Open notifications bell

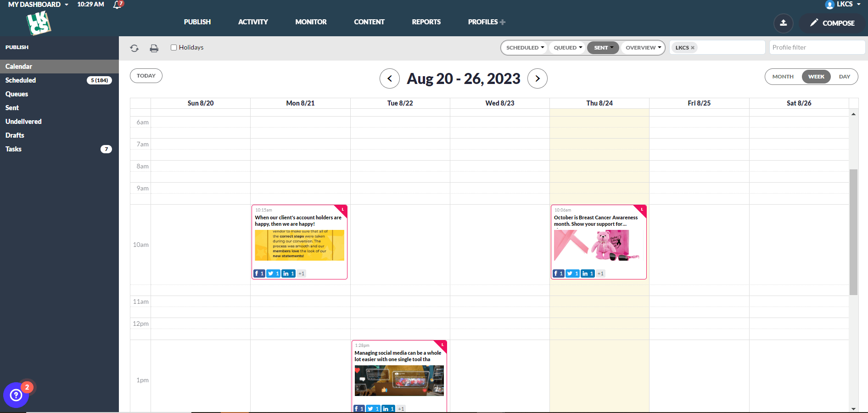(x=116, y=6)
